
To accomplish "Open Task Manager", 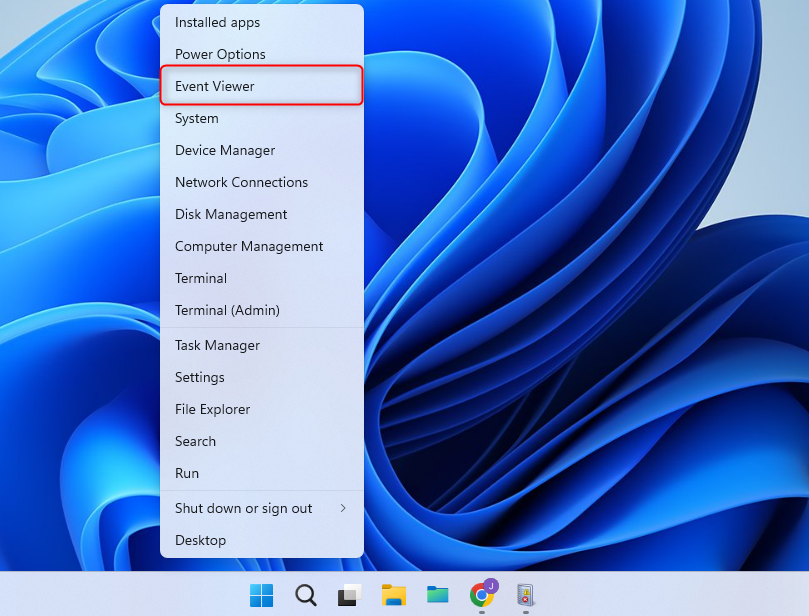I will 216,345.
